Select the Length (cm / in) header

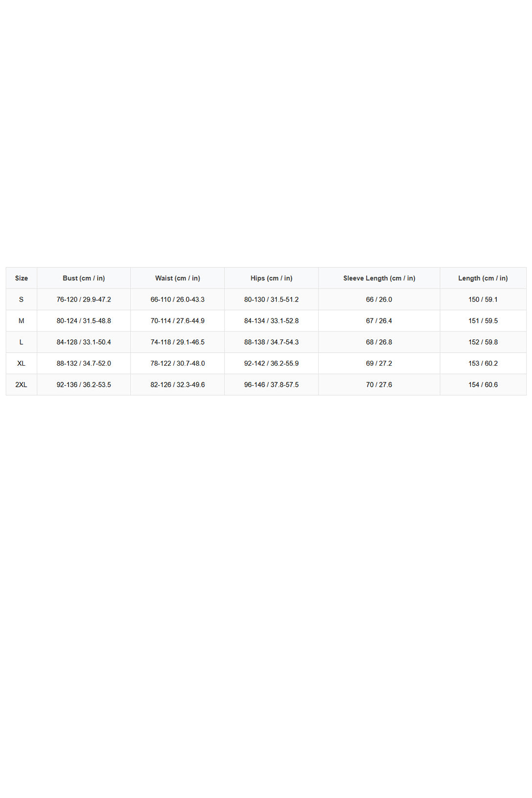click(x=483, y=278)
